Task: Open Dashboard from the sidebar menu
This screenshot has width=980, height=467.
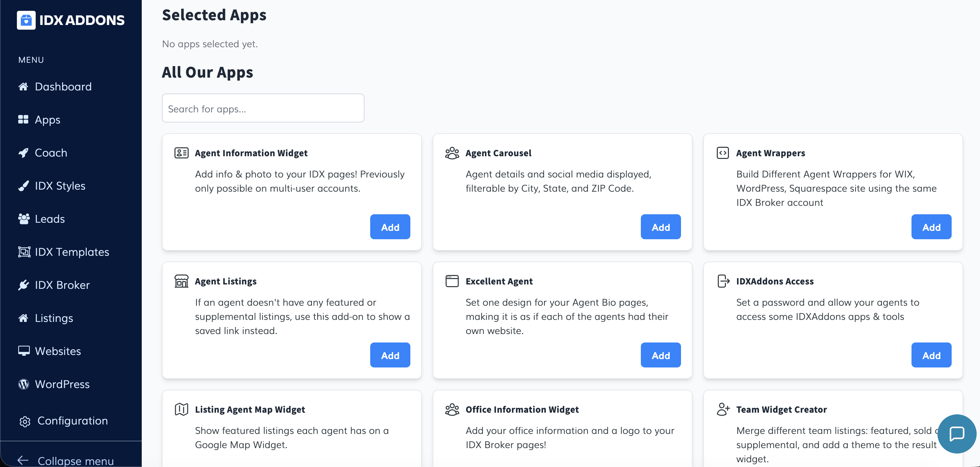Action: click(x=63, y=87)
